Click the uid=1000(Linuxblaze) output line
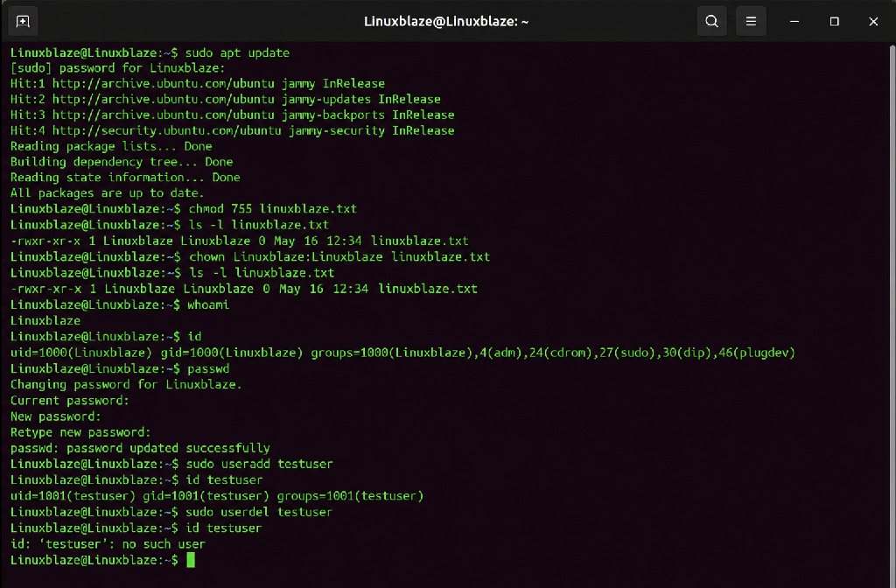 (x=402, y=353)
